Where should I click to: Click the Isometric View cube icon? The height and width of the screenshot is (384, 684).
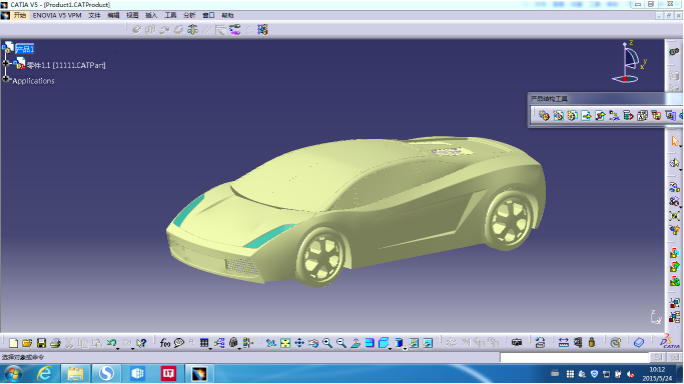tap(383, 343)
